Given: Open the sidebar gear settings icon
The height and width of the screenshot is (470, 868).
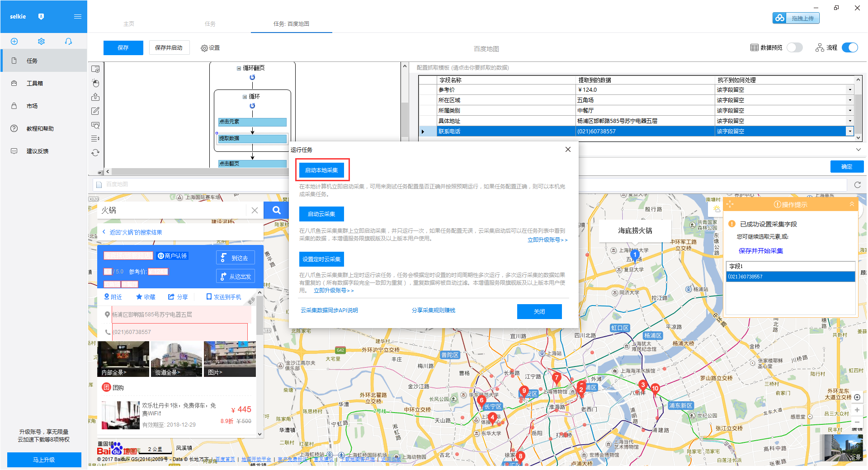Looking at the screenshot, I should [41, 42].
